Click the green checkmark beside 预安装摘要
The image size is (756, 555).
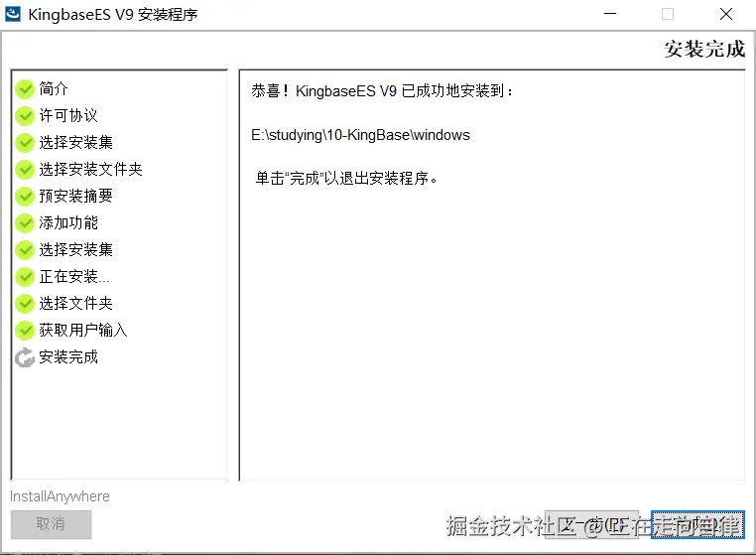(x=25, y=196)
